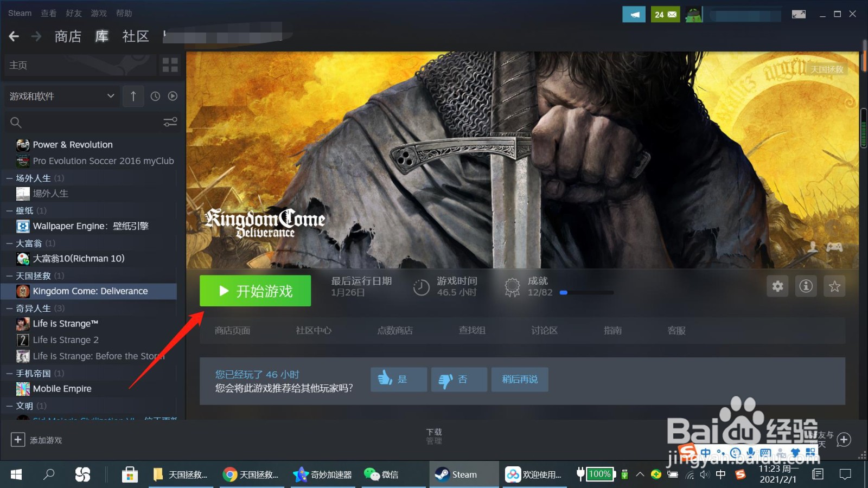This screenshot has height=488, width=868.
Task: Open the 帮助 menu
Action: (x=124, y=13)
